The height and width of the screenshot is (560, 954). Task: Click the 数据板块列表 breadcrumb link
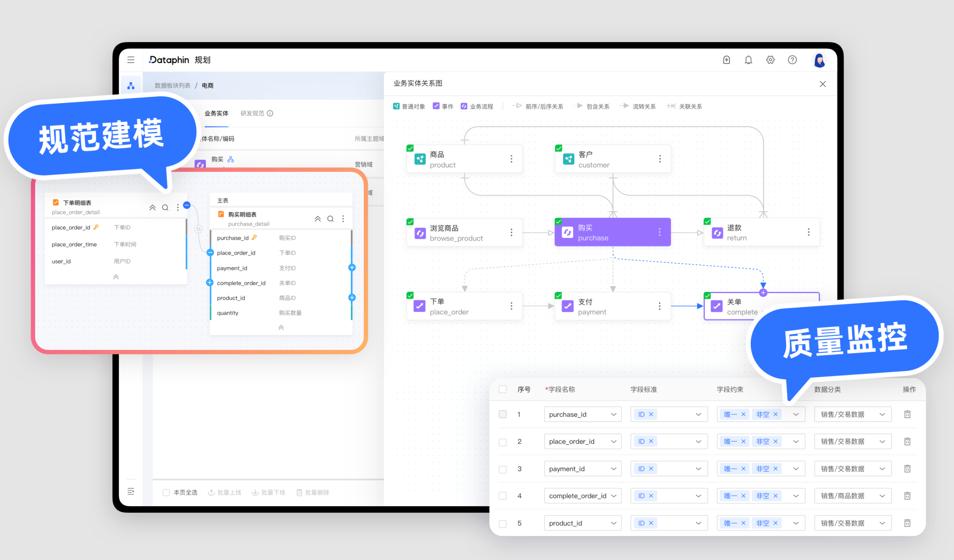pyautogui.click(x=172, y=85)
